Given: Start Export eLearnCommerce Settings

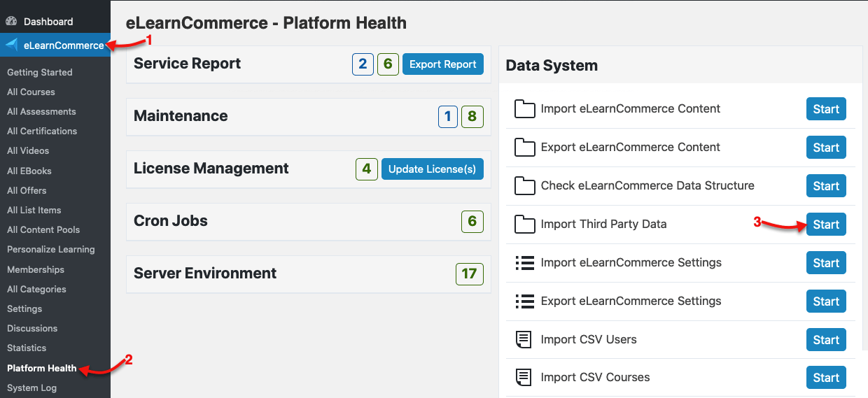Looking at the screenshot, I should point(826,301).
